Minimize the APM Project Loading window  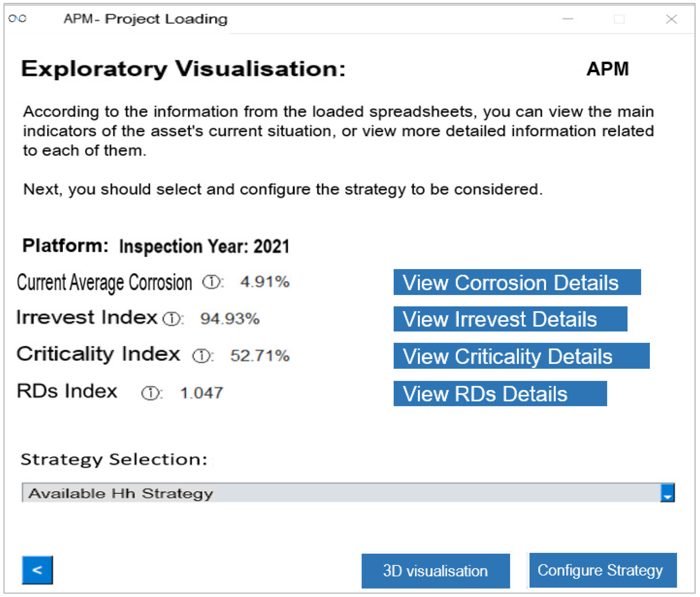click(568, 19)
